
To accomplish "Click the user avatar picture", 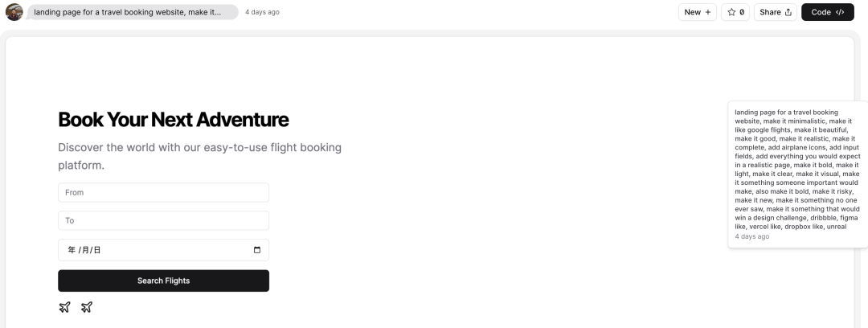I will point(14,12).
